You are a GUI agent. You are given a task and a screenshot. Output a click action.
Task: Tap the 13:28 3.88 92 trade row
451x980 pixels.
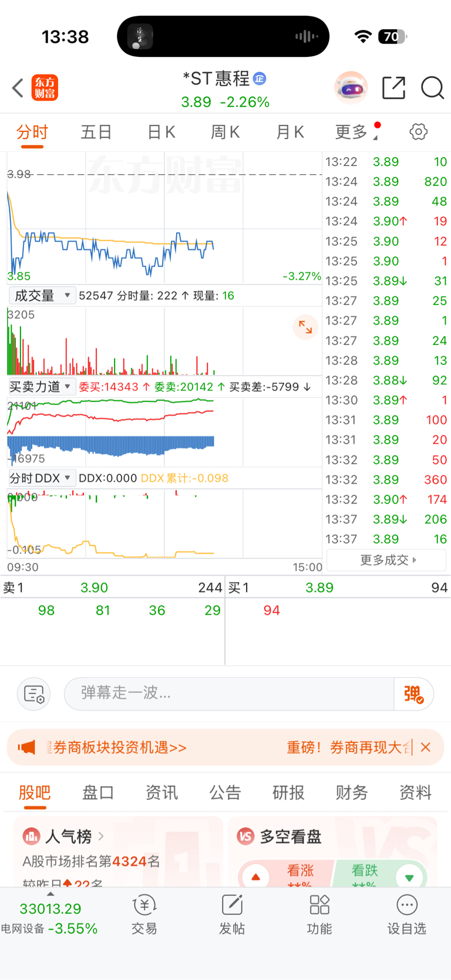pos(386,380)
